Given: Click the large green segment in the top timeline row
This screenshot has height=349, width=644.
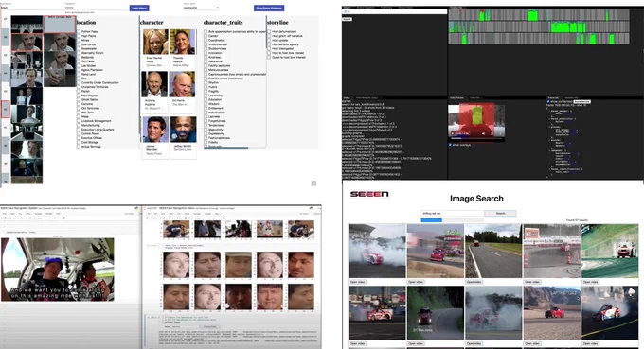Looking at the screenshot, I should coord(532,16).
